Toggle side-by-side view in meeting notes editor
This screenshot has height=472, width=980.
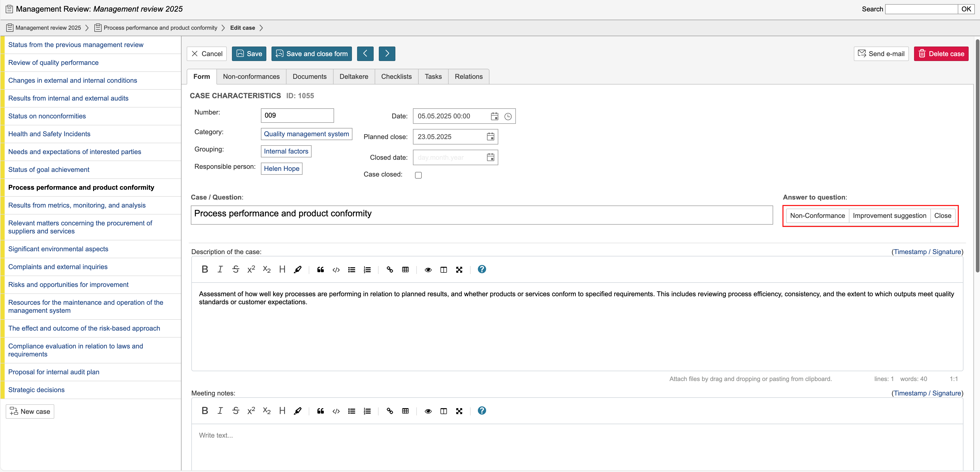(x=443, y=411)
